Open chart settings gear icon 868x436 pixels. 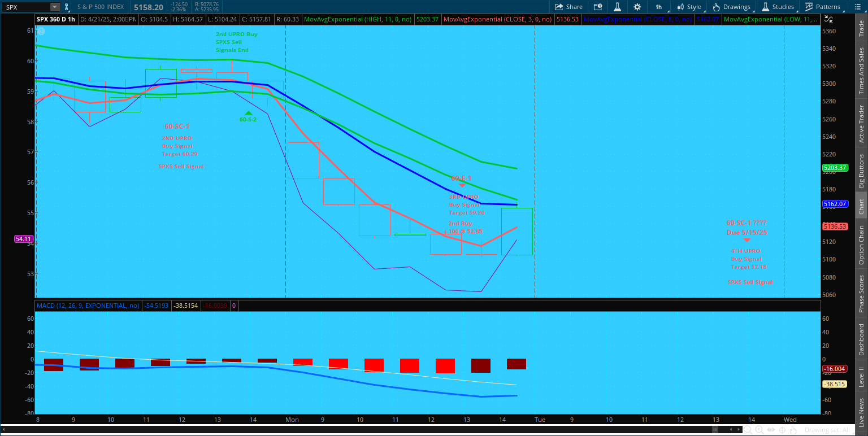click(637, 7)
